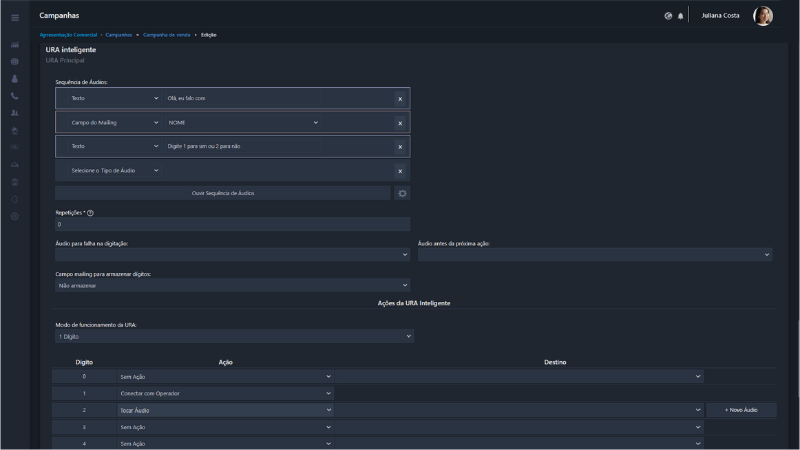Click Juliana Costa's profile avatar
Image resolution: width=800 pixels, height=450 pixels.
(762, 16)
